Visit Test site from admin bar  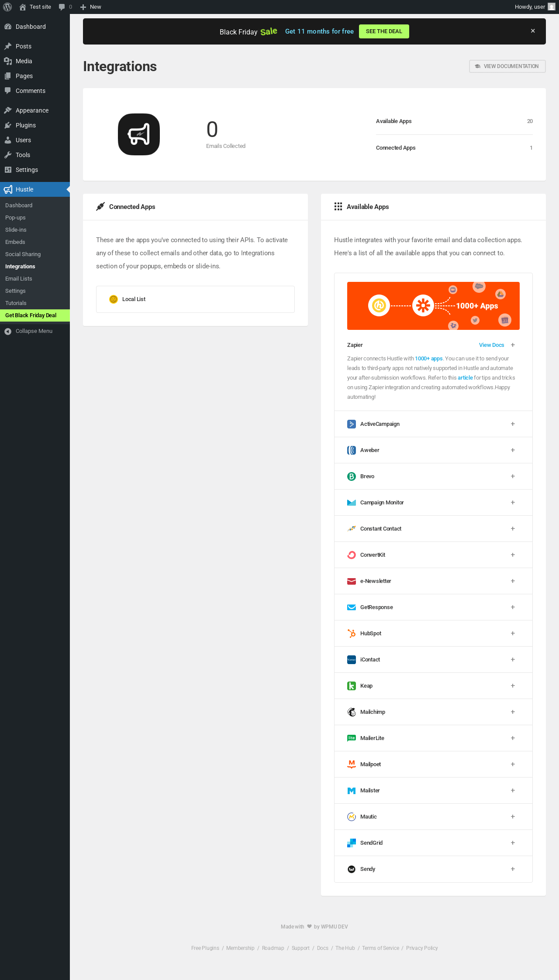[35, 7]
